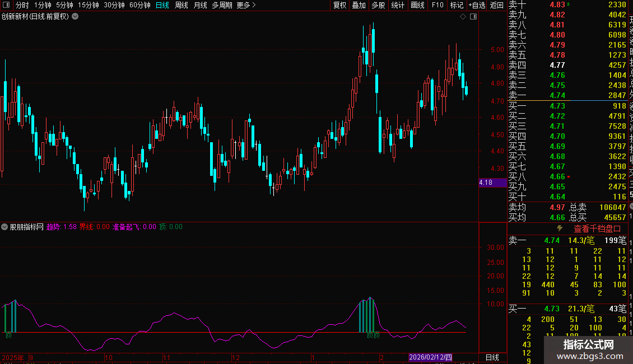Click the 返回 back button
The height and width of the screenshot is (364, 633).
click(496, 5)
